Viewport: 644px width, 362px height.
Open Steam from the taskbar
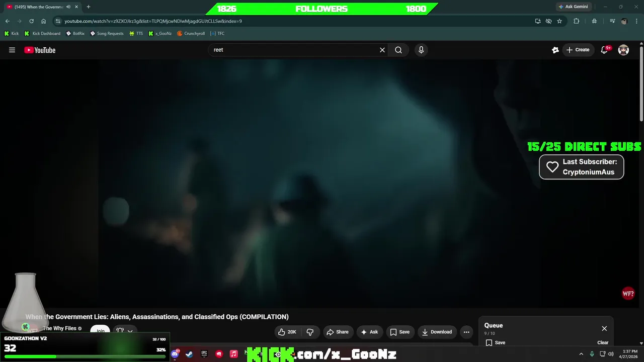[x=189, y=354]
